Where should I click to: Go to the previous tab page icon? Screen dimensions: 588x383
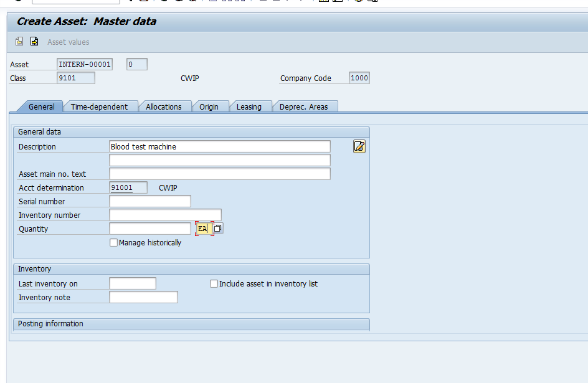click(x=19, y=42)
